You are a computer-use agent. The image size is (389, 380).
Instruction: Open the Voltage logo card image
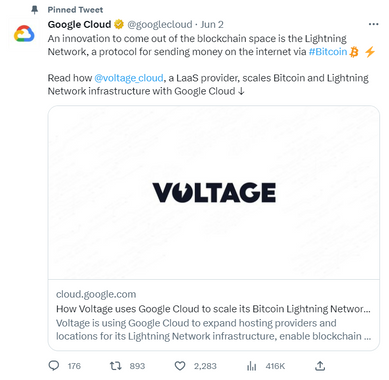[x=214, y=192]
